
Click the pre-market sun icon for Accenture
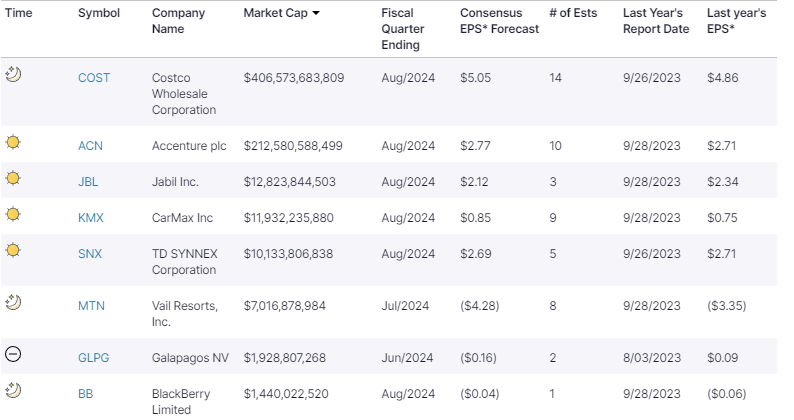13,142
